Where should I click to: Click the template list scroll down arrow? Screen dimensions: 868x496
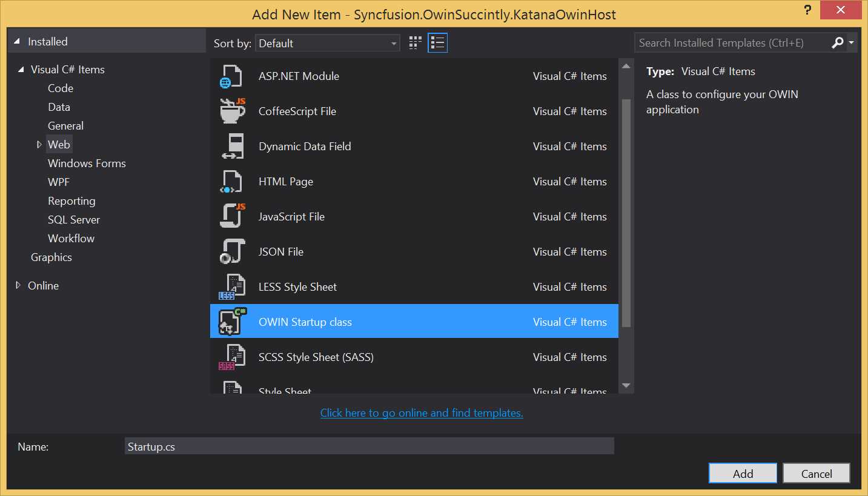626,385
